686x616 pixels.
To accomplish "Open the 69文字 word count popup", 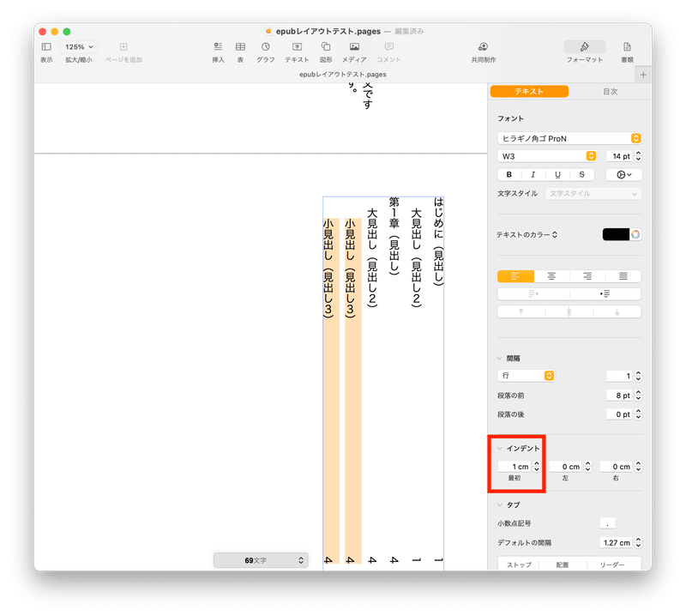I will click(261, 560).
